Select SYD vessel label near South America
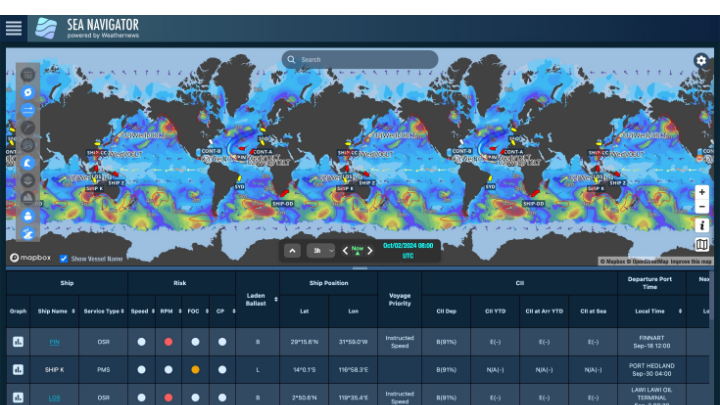This screenshot has height=405, width=720. (239, 187)
